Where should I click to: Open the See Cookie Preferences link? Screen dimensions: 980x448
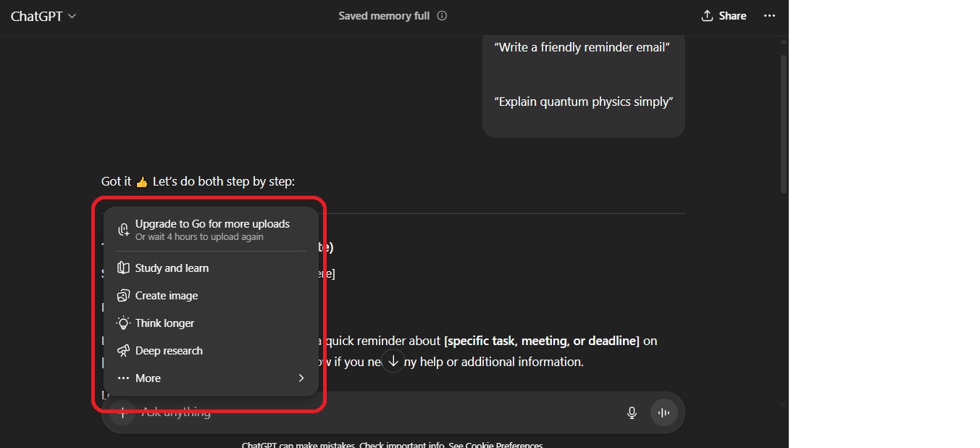[495, 444]
